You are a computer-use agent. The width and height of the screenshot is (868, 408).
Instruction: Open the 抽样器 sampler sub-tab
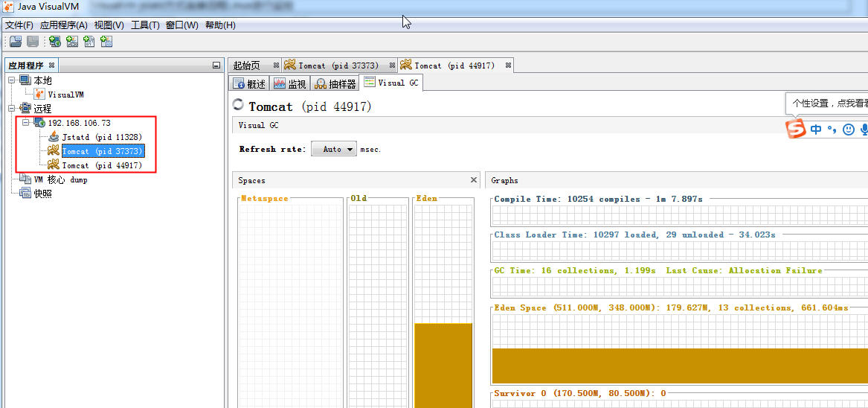(335, 83)
